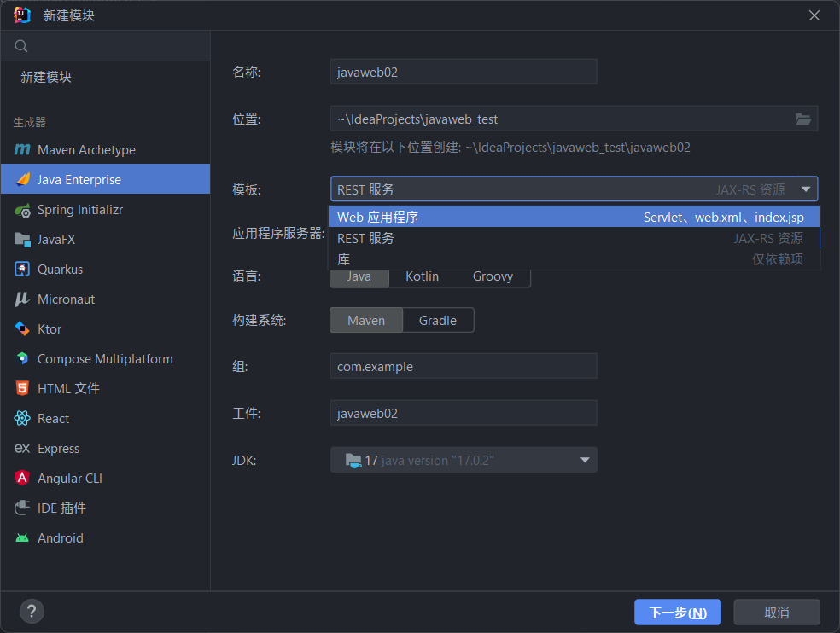Select Gradle as the build system
840x633 pixels.
[438, 320]
